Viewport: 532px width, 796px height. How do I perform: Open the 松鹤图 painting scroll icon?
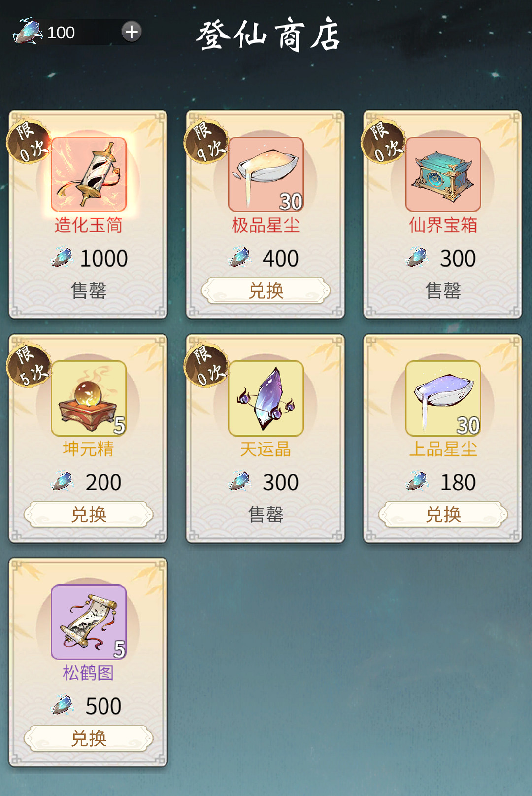[89, 622]
